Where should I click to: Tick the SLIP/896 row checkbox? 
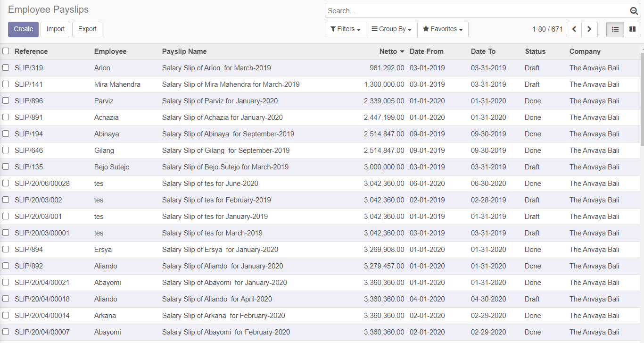pyautogui.click(x=6, y=100)
